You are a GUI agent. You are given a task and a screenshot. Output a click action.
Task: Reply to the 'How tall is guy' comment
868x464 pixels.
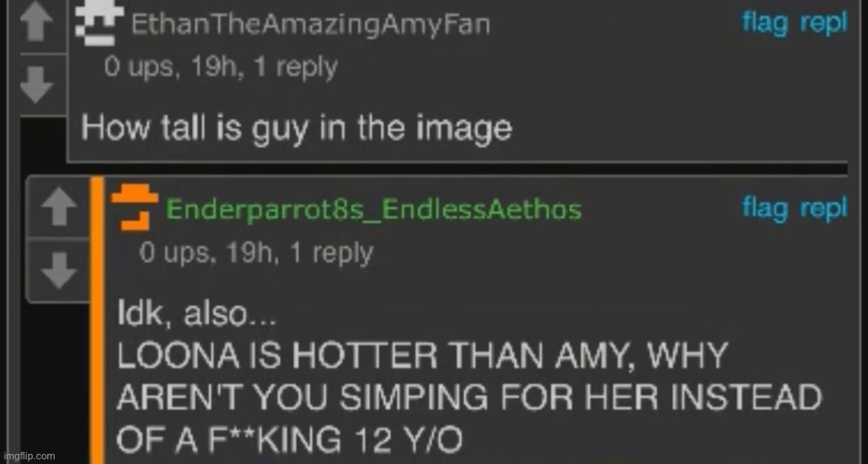823,22
